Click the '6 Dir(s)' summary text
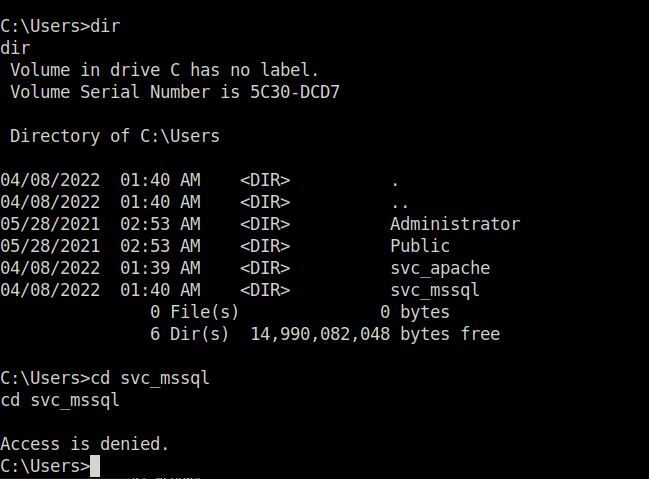The image size is (649, 479). click(x=190, y=334)
